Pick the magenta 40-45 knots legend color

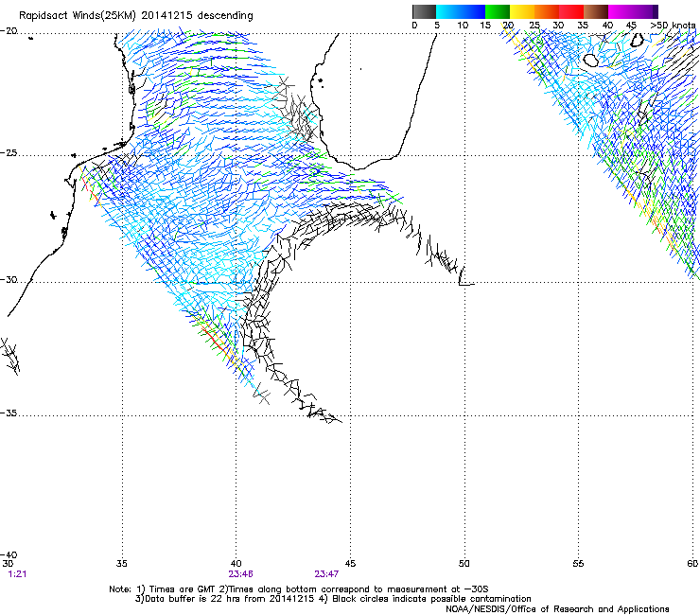[x=621, y=11]
